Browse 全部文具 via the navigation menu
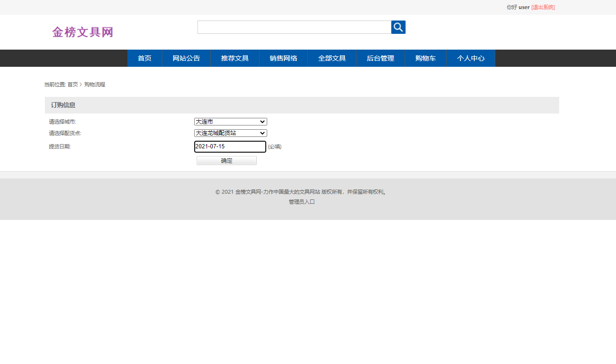Image resolution: width=616 pixels, height=364 pixels. click(x=332, y=58)
